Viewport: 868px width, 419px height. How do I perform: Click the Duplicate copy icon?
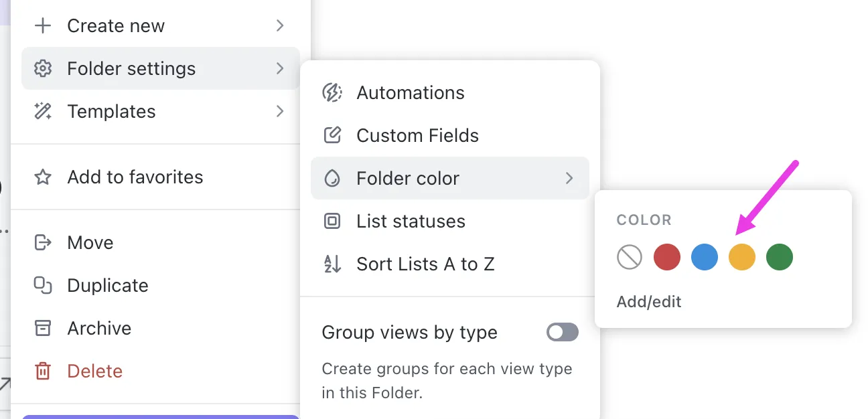click(x=43, y=285)
